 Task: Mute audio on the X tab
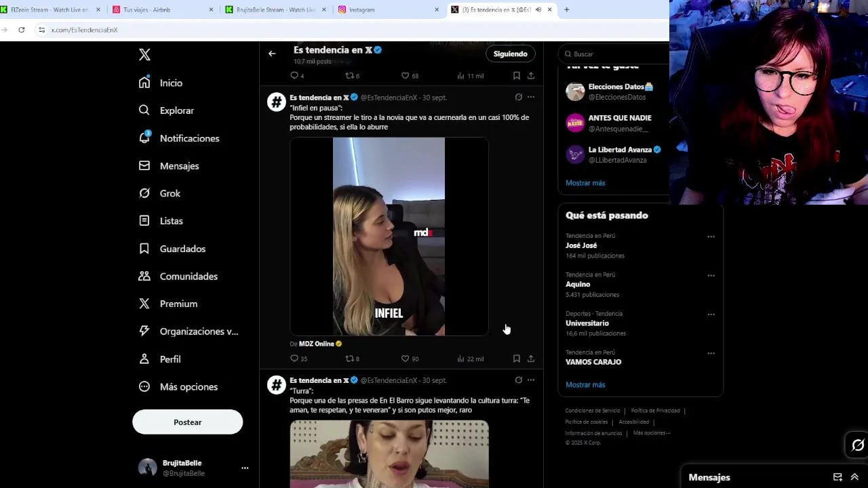(x=538, y=9)
